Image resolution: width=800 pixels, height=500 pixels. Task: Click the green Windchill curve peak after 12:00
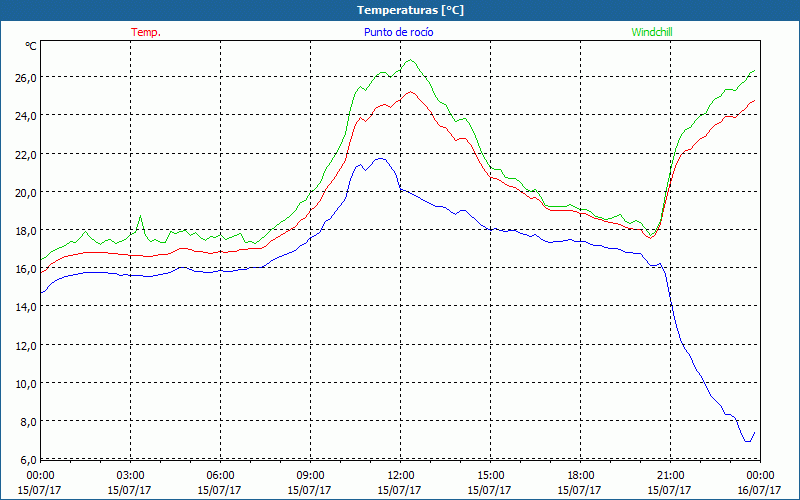(x=410, y=60)
